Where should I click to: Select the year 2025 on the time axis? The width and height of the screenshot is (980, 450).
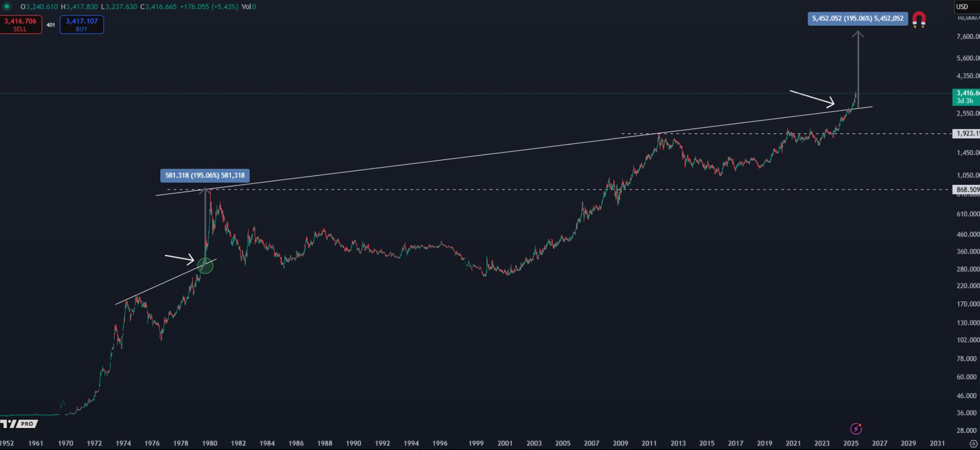(x=851, y=443)
